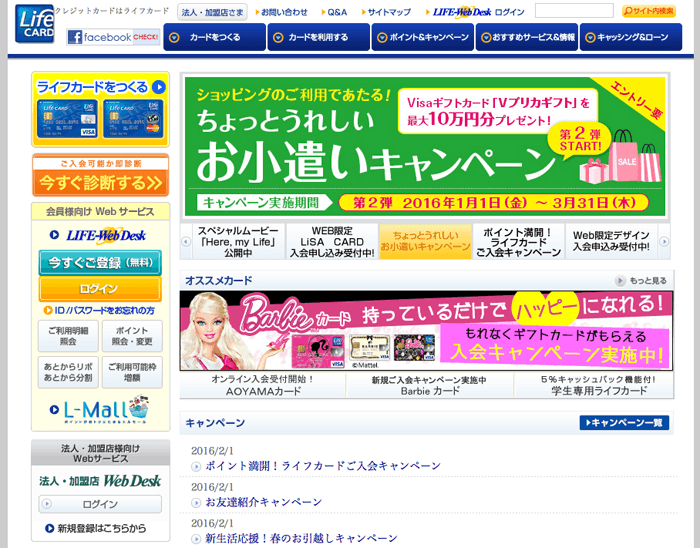This screenshot has height=548, width=700.
Task: Select the Barbie カード tab
Action: click(430, 385)
